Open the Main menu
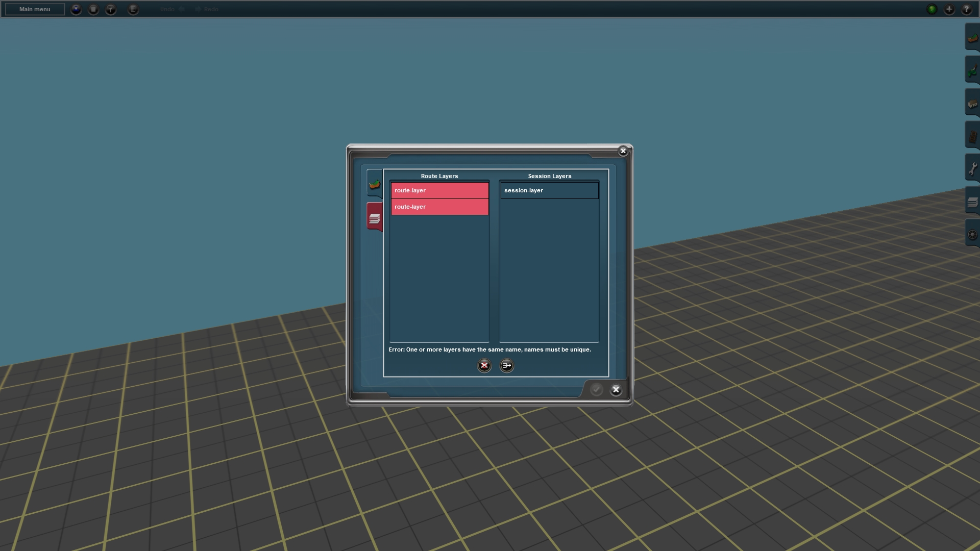 35,9
